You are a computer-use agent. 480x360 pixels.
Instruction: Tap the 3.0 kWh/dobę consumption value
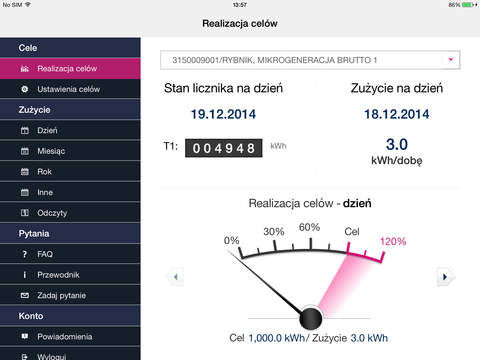click(397, 151)
